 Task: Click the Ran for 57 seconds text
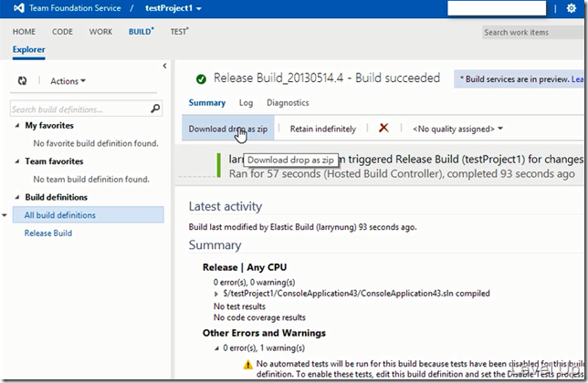tap(402, 173)
